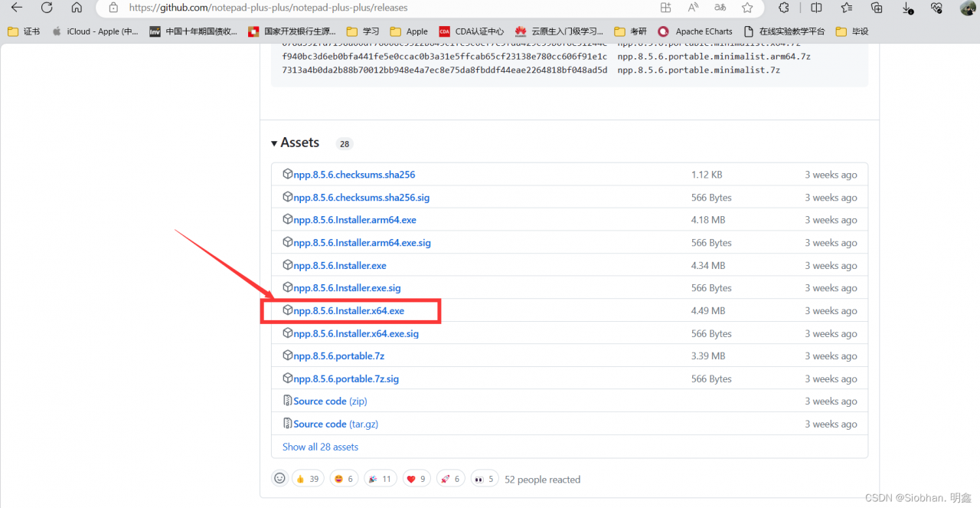
Task: Open the 云原生入门级学习 bookmark
Action: (x=559, y=31)
